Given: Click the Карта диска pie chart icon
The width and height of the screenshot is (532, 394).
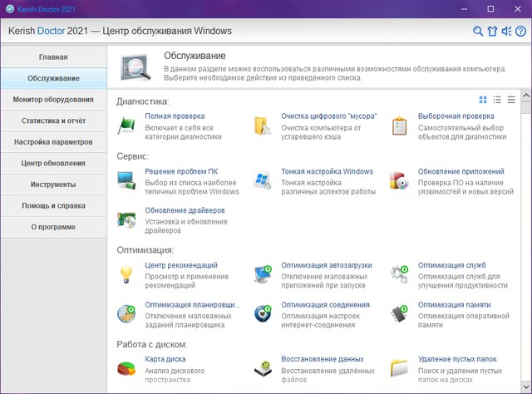Looking at the screenshot, I should pos(126,367).
